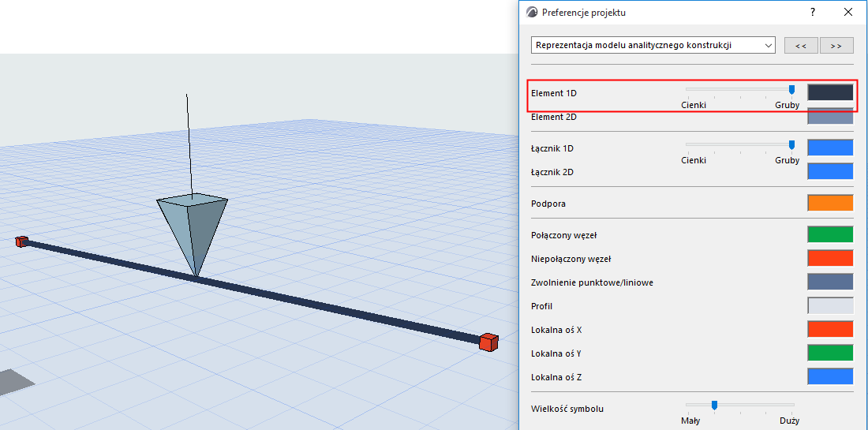The width and height of the screenshot is (868, 430).
Task: Open the Łącznik 1D color swatch
Action: [830, 148]
